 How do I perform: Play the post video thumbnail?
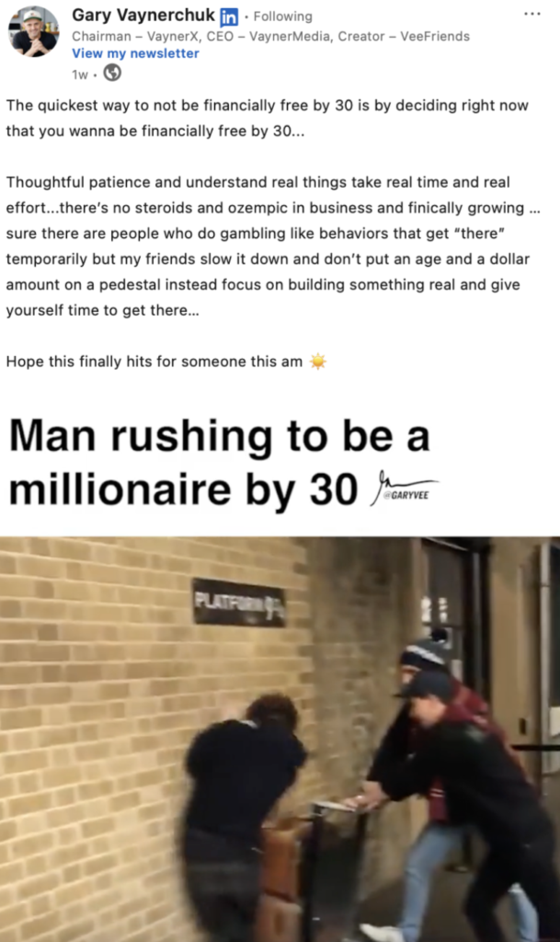tap(280, 739)
